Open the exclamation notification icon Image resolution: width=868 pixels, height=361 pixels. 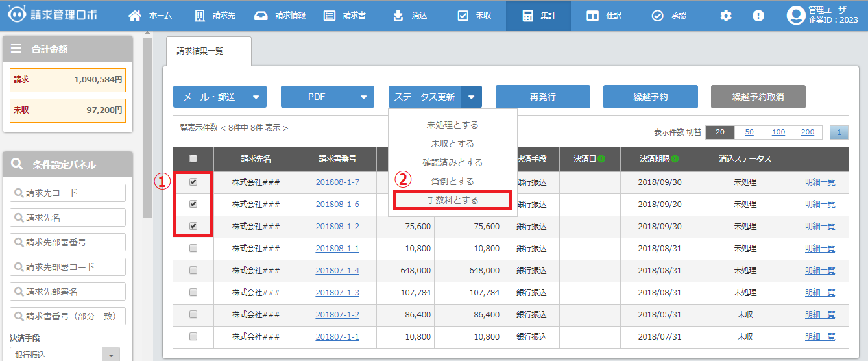758,16
